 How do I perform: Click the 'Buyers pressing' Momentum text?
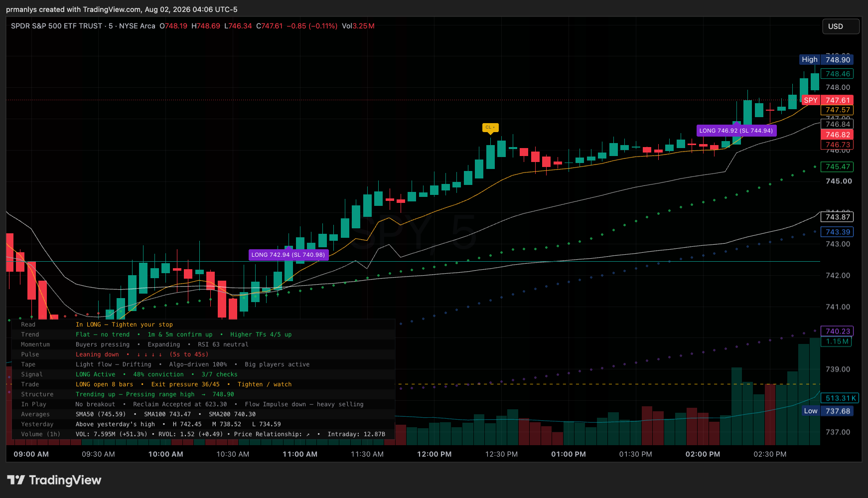click(x=103, y=344)
